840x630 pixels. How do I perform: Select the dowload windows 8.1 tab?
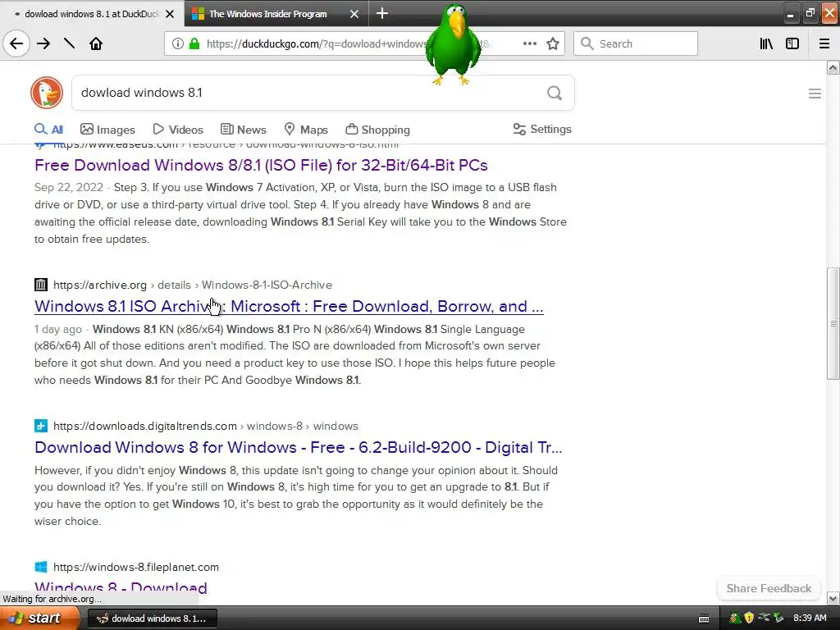coord(91,14)
